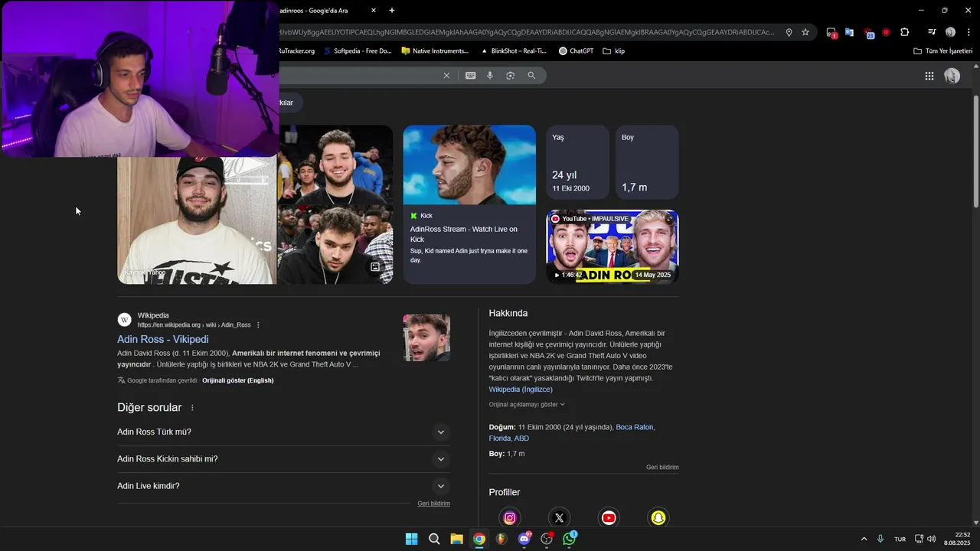Open Chrome profile avatar in toolbar
The height and width of the screenshot is (551, 980).
[950, 32]
